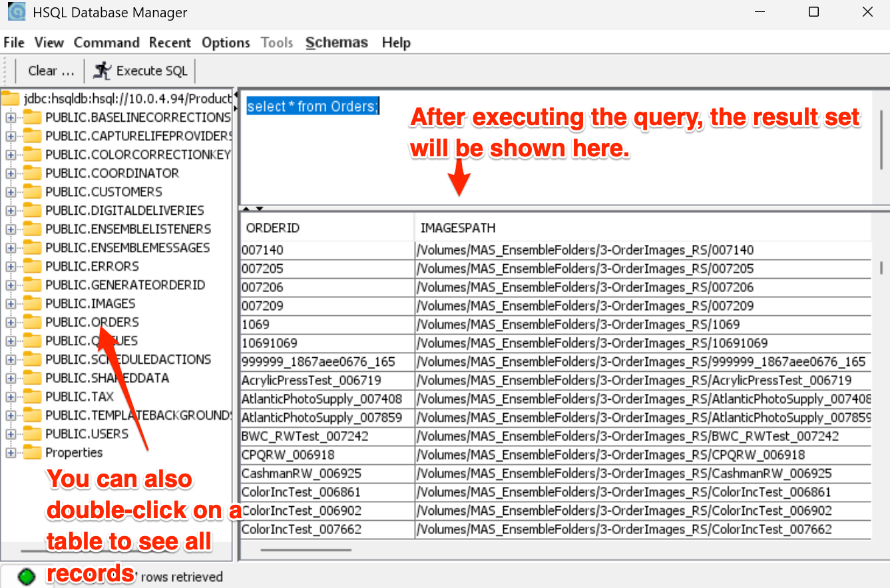
Task: Click the running-man Execute SQL icon
Action: click(x=103, y=71)
